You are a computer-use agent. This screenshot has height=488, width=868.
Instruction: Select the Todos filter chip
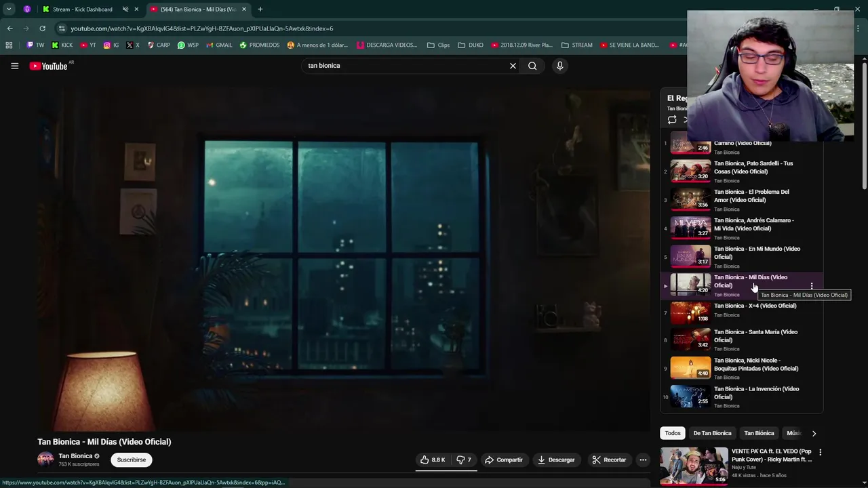pos(673,433)
